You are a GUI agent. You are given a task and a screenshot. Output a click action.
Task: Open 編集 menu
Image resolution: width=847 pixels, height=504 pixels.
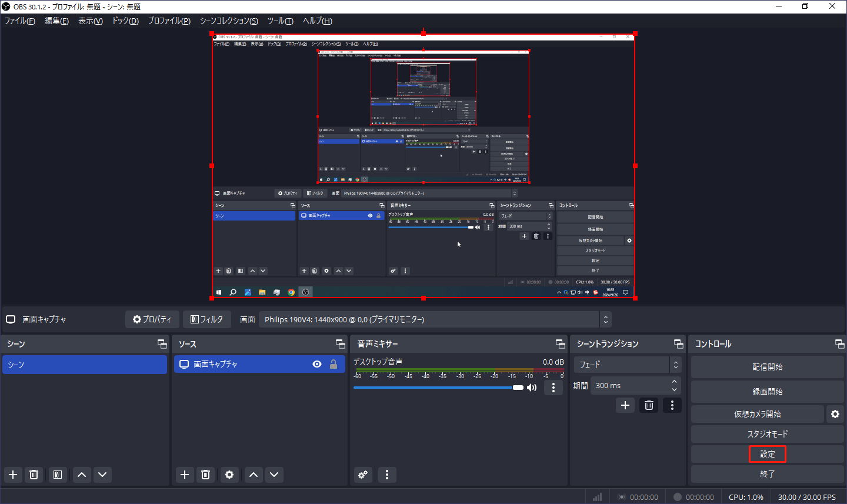57,21
